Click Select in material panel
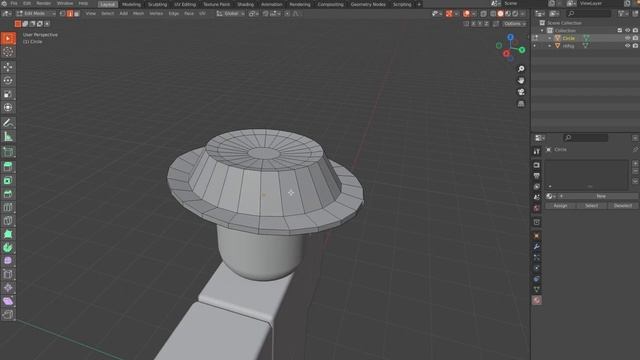The image size is (640, 360). 591,206
